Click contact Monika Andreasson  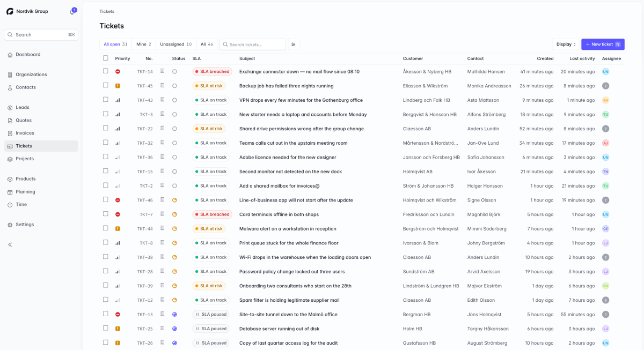(489, 86)
